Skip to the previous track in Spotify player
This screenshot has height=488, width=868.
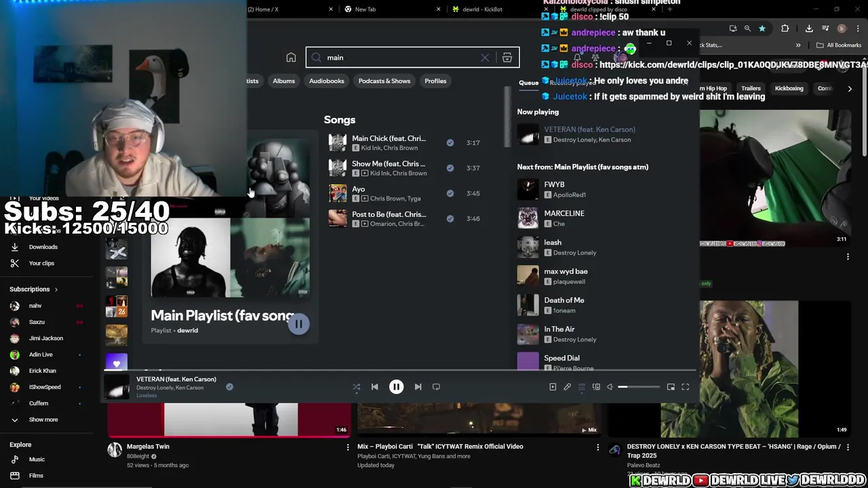[x=374, y=387]
